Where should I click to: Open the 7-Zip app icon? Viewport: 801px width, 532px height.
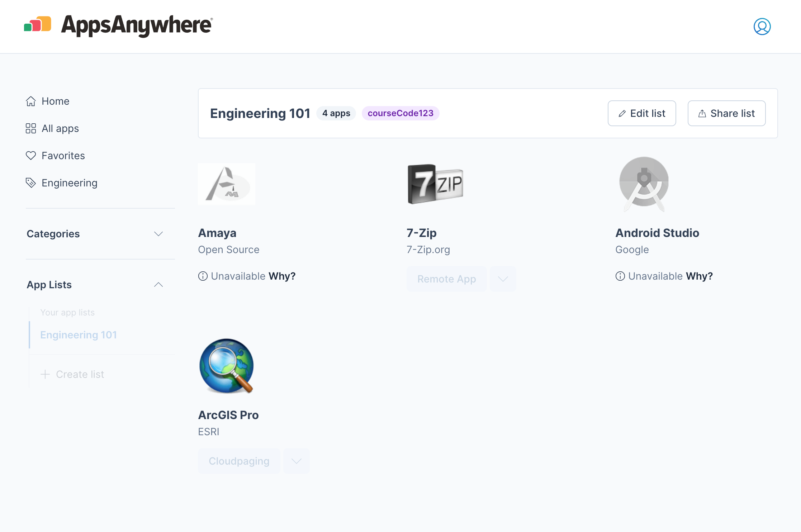435,184
